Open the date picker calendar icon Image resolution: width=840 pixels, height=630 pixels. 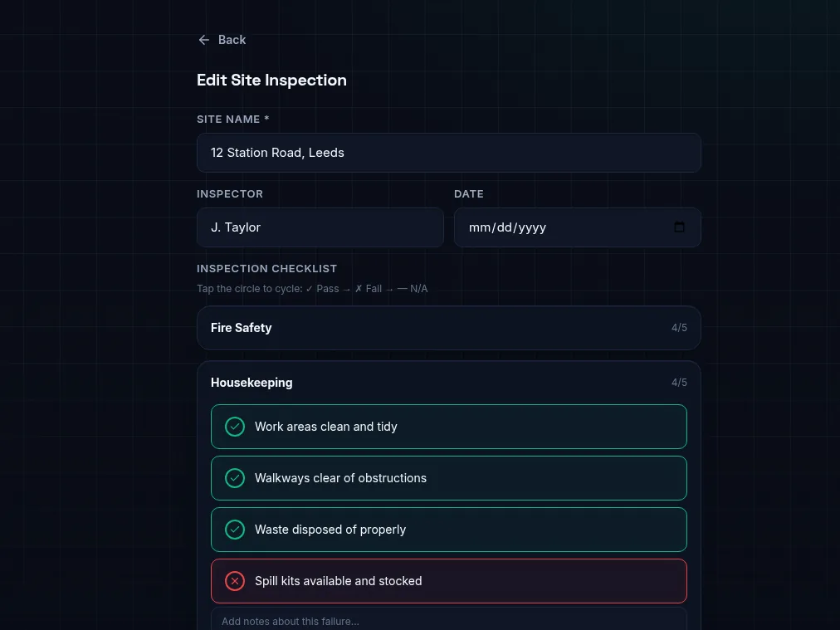(x=679, y=227)
